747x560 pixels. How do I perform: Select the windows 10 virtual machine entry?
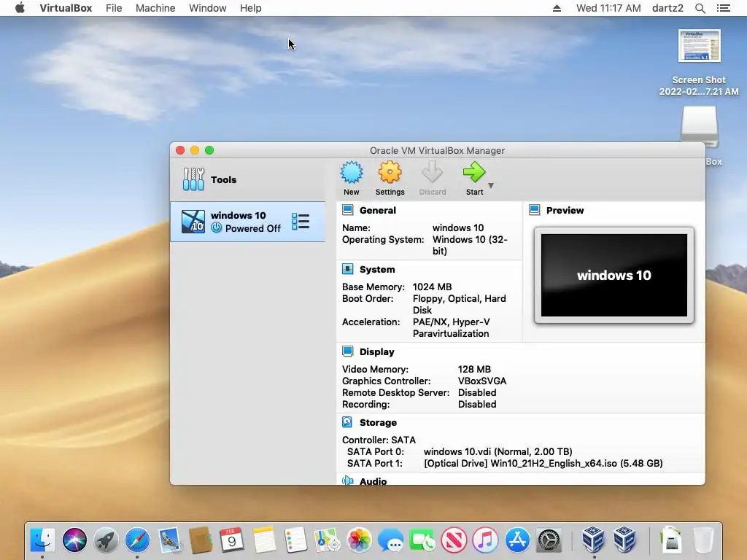click(x=248, y=222)
